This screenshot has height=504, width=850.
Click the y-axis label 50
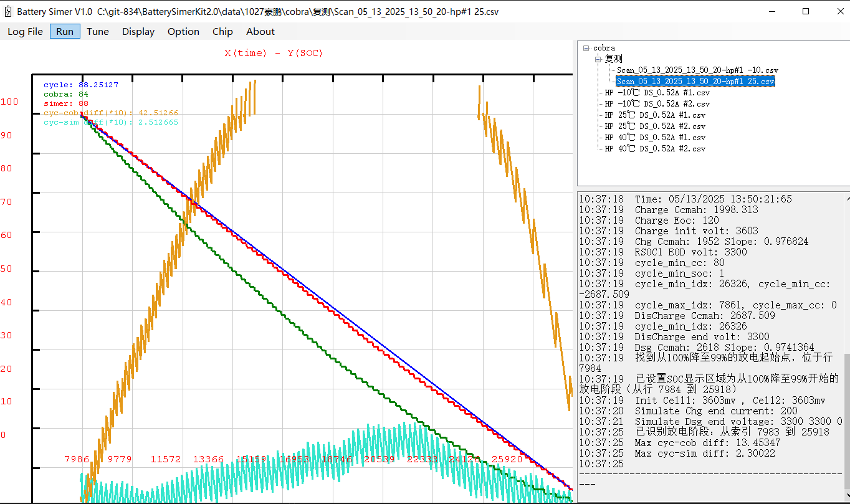(x=6, y=269)
